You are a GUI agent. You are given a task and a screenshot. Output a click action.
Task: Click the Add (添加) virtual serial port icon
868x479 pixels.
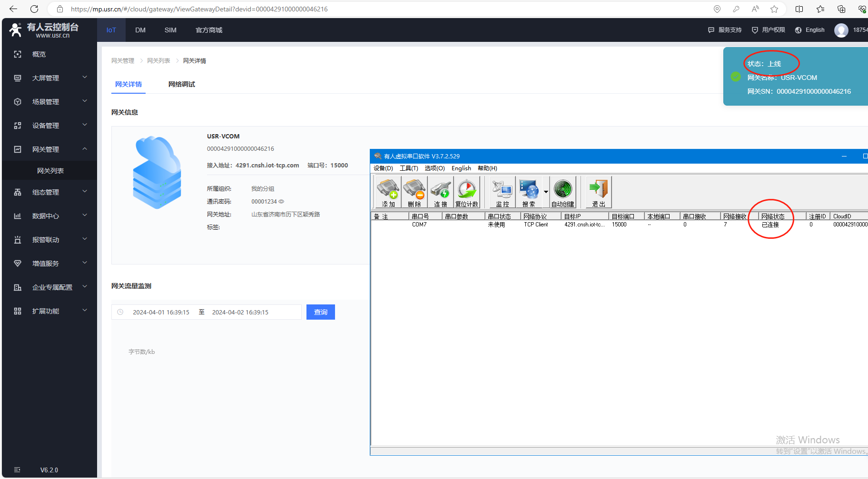tap(388, 192)
